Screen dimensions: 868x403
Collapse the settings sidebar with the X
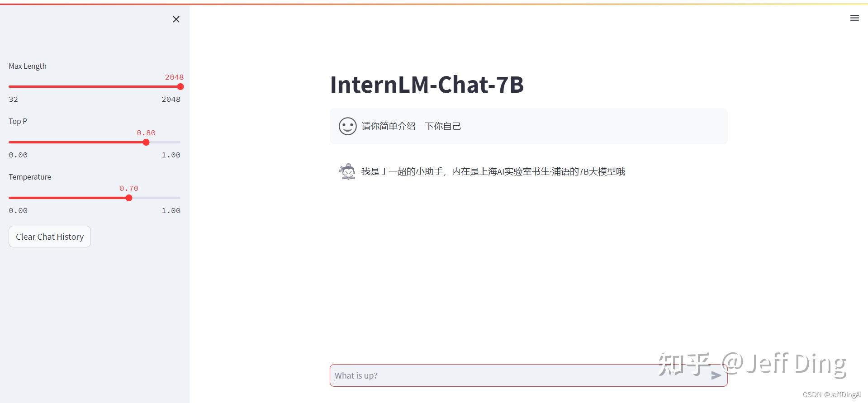176,19
